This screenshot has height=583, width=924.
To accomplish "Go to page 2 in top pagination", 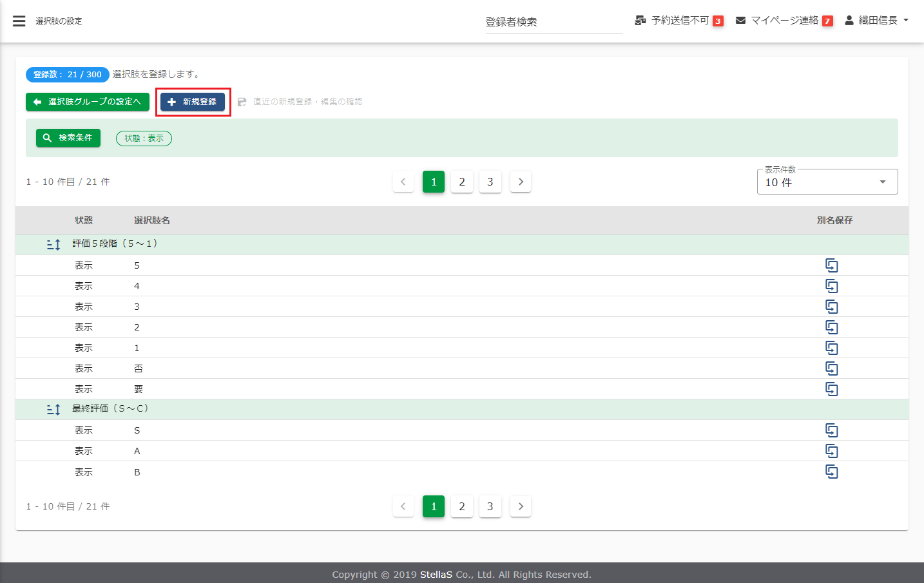I will tap(462, 182).
